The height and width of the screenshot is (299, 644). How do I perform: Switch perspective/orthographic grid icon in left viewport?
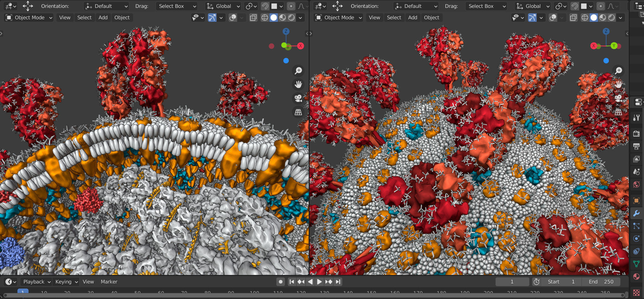[x=298, y=112]
